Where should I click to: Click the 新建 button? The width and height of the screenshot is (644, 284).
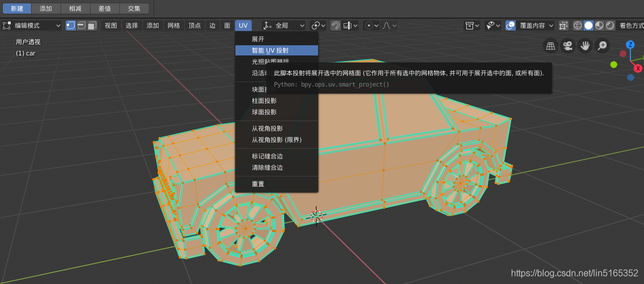(x=17, y=8)
